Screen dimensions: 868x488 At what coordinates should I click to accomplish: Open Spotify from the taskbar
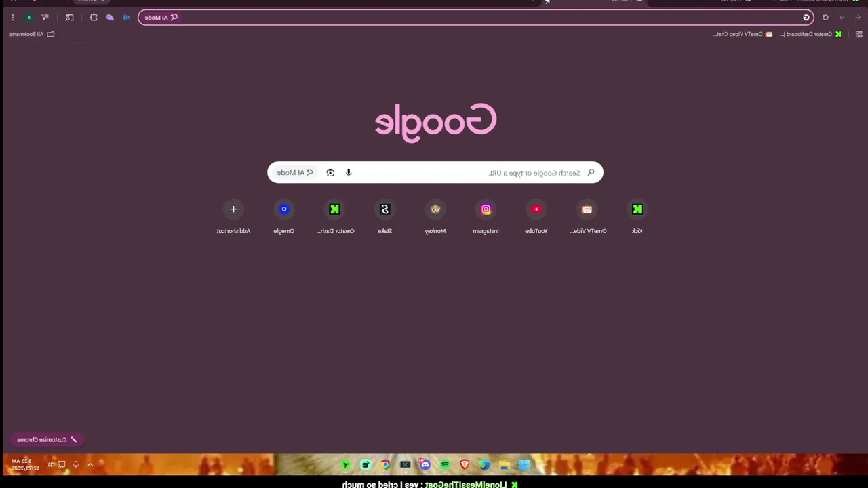click(445, 465)
